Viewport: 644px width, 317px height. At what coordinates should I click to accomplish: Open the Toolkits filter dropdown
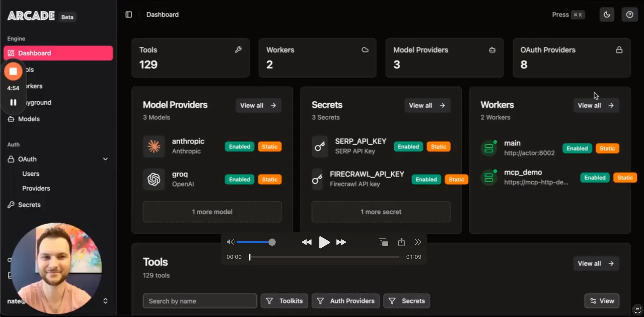tap(284, 301)
